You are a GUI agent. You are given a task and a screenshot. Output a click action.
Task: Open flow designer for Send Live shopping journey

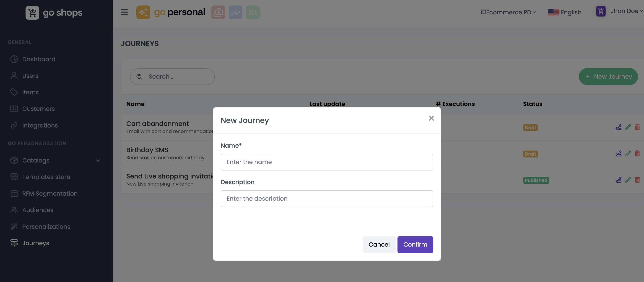(x=618, y=180)
